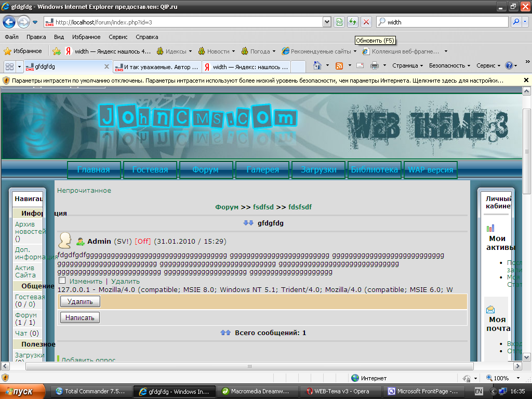
Task: Open the Файл menu
Action: (x=11, y=37)
